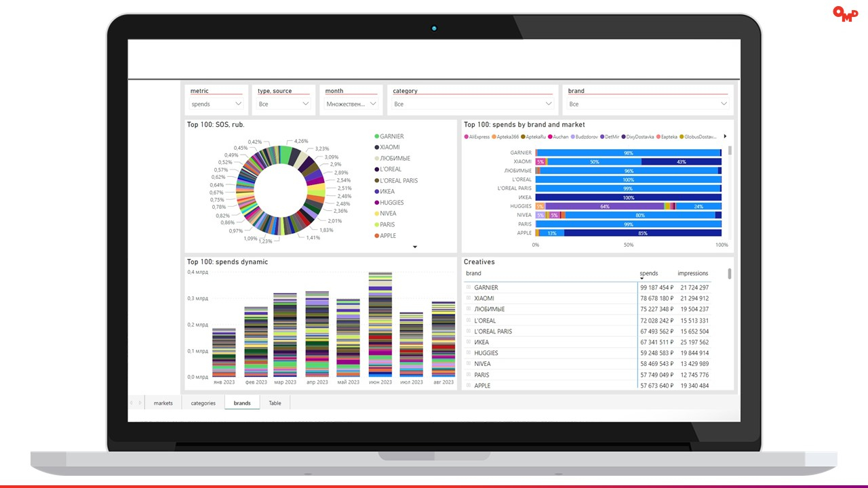Click ИКЕА legend swatch in donut chart
The image size is (868, 488).
point(376,192)
